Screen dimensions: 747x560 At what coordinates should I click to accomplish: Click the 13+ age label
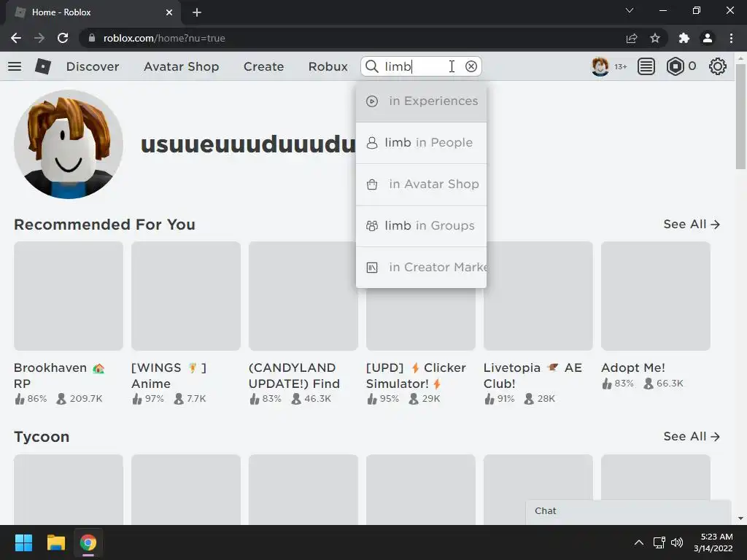pyautogui.click(x=620, y=66)
